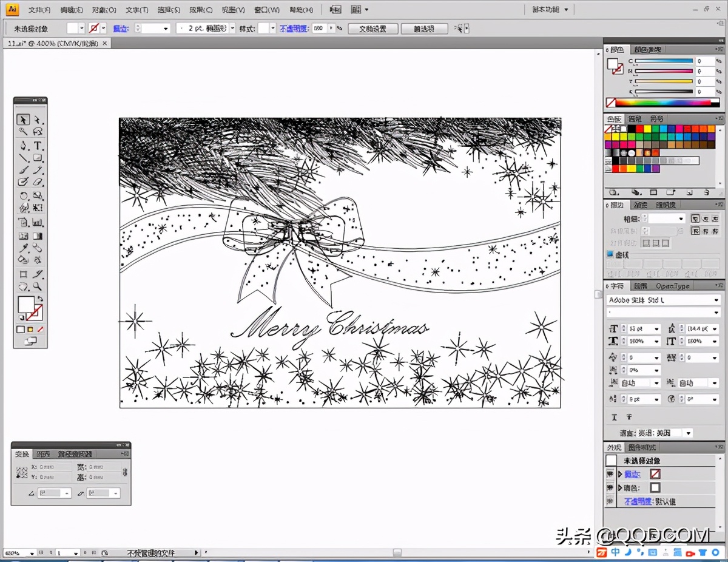
Task: Select the Selection (black arrow) tool
Action: tap(23, 120)
